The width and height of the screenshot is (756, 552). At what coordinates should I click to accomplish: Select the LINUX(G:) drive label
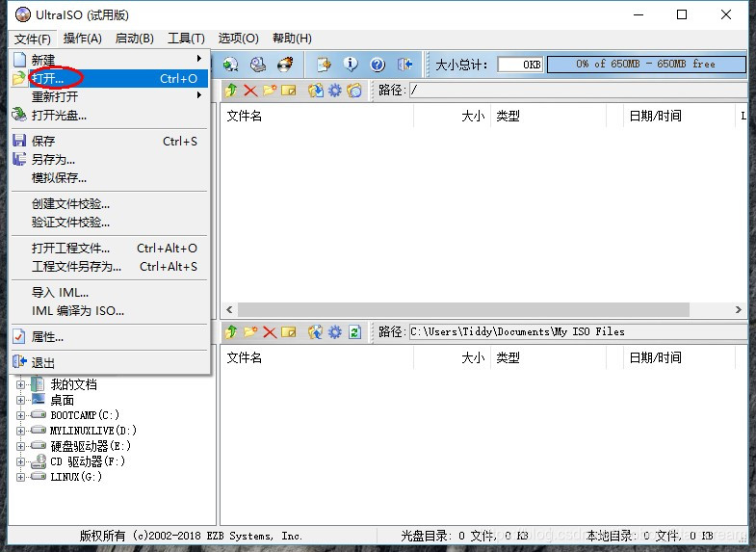click(x=76, y=477)
